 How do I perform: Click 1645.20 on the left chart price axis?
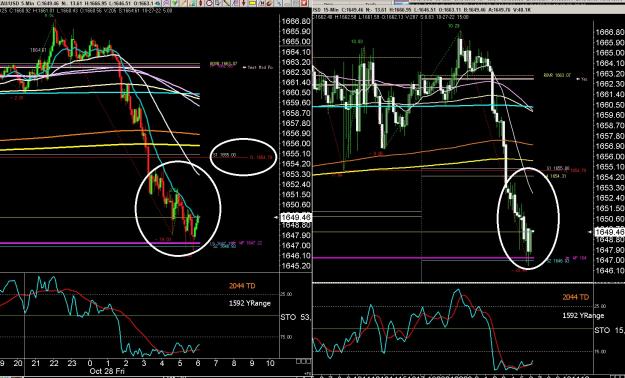tap(296, 266)
